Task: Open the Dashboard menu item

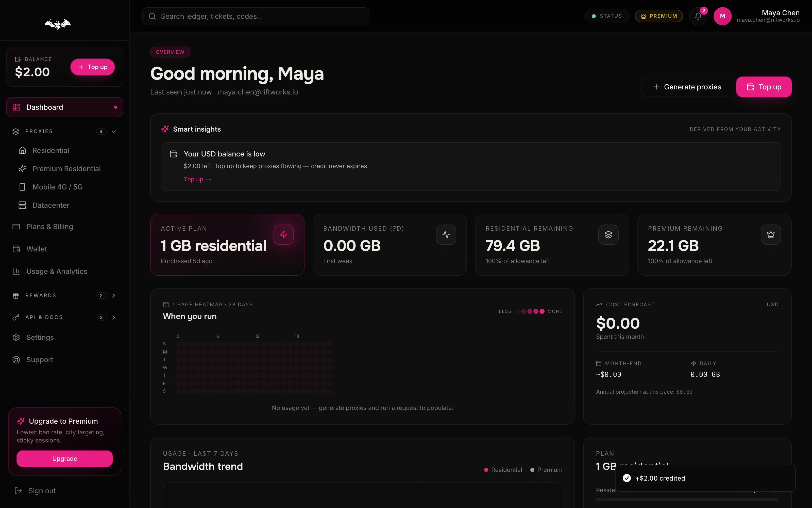Action: click(64, 107)
